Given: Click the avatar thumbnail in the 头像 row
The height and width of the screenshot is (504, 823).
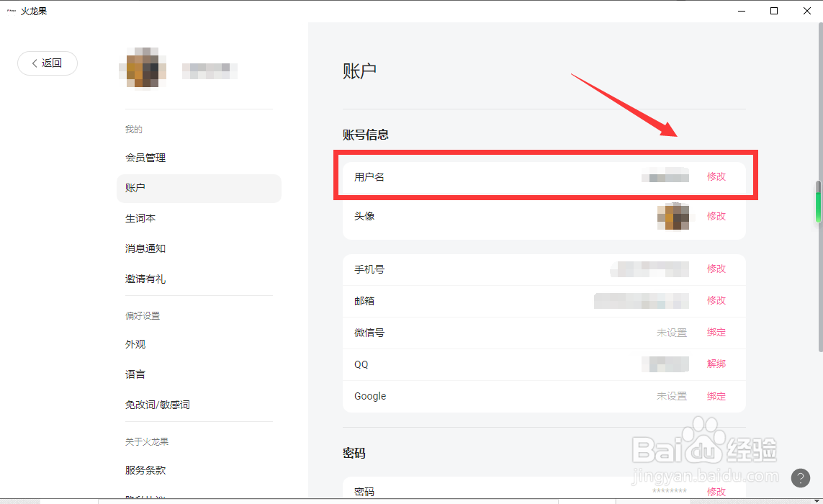Looking at the screenshot, I should pos(673,216).
